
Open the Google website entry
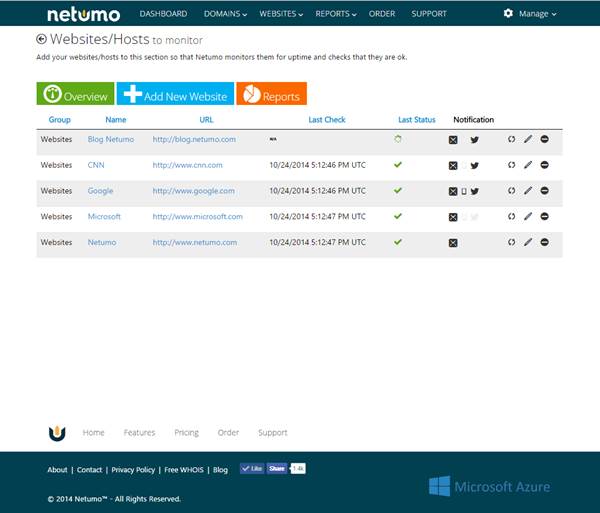(100, 191)
